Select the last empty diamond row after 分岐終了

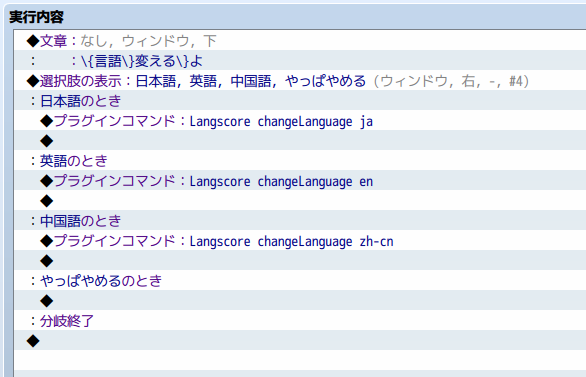pyautogui.click(x=300, y=340)
